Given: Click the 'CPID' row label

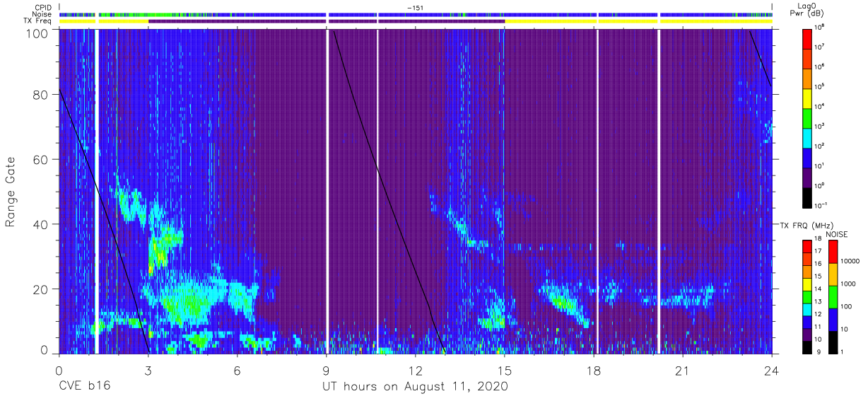Looking at the screenshot, I should pyautogui.click(x=43, y=8).
